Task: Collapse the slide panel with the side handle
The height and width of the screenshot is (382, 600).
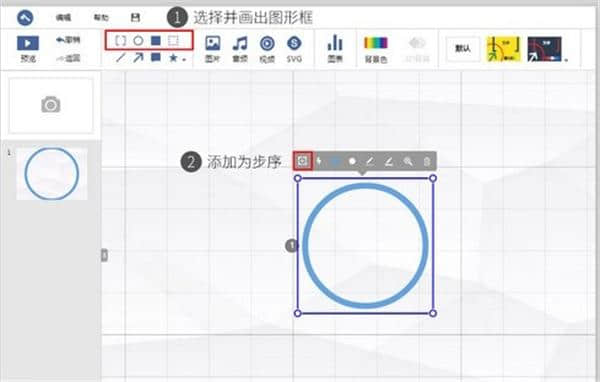Action: [104, 255]
